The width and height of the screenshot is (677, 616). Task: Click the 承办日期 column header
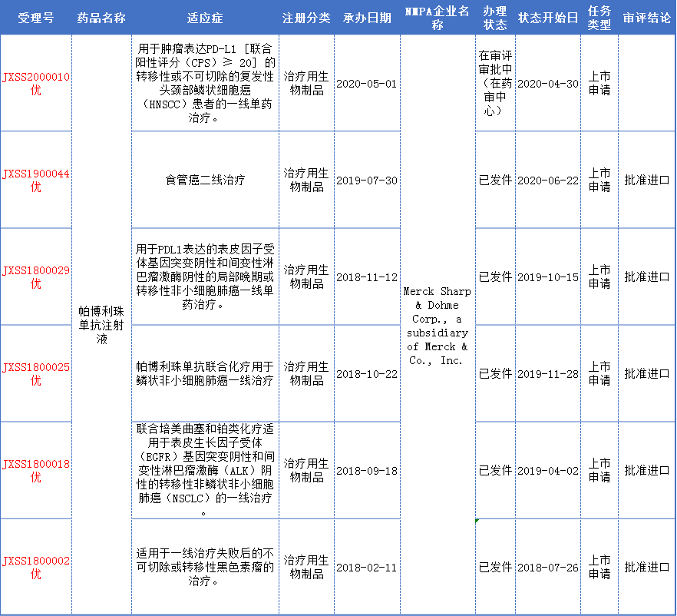(367, 18)
